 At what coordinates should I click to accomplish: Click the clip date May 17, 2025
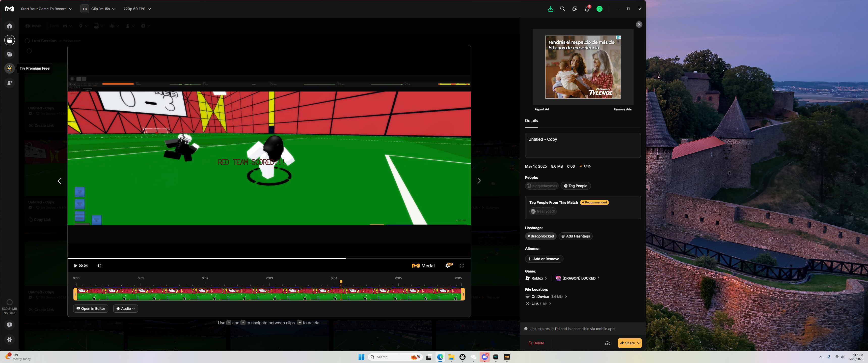tap(536, 166)
